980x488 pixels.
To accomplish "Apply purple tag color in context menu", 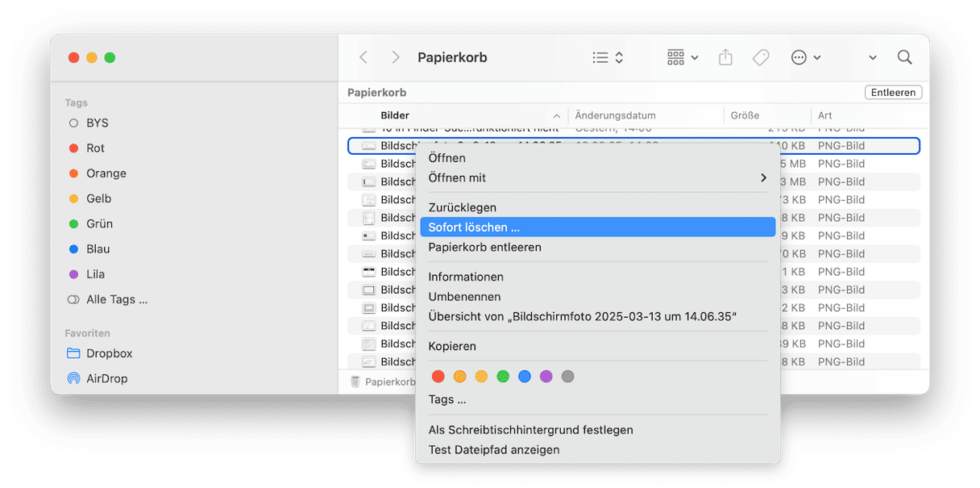I will (546, 376).
